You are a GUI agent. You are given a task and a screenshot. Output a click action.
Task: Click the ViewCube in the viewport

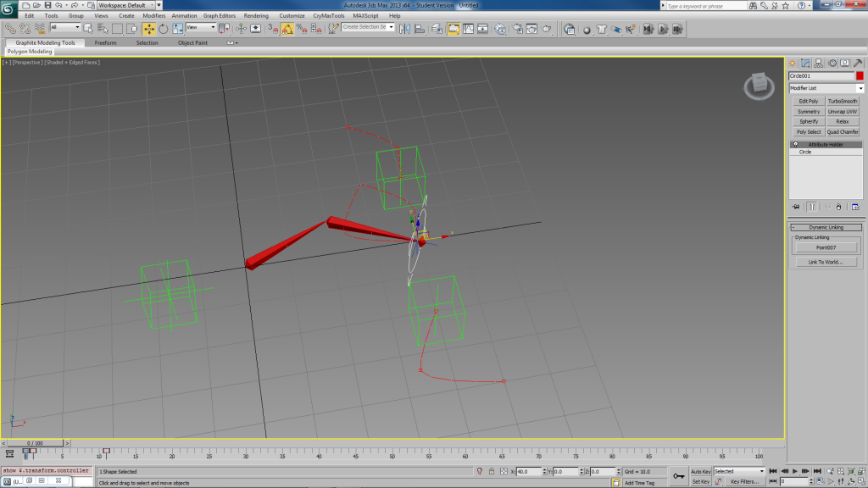pos(759,85)
